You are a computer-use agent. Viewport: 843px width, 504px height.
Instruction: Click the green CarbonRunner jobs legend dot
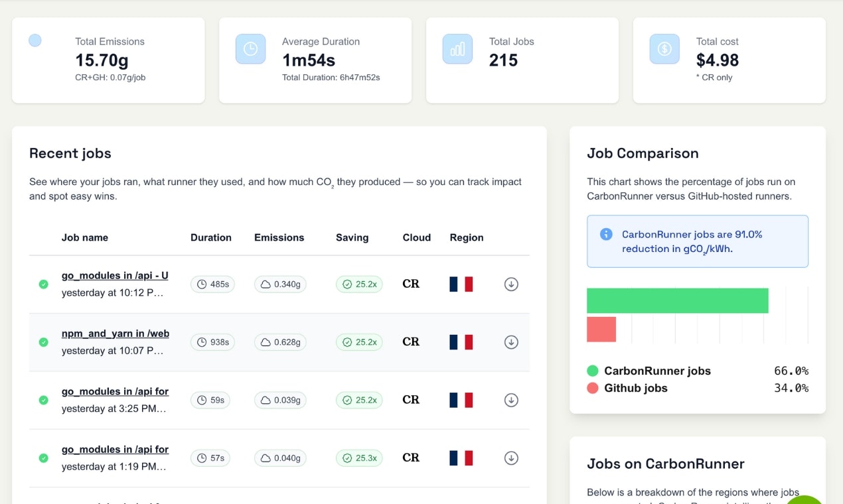pos(593,371)
